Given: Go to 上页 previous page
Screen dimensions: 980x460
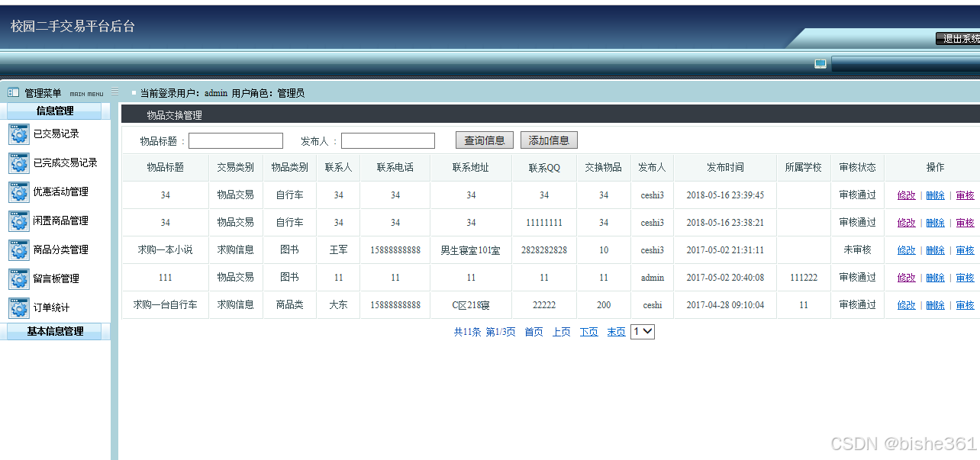Looking at the screenshot, I should (x=561, y=332).
